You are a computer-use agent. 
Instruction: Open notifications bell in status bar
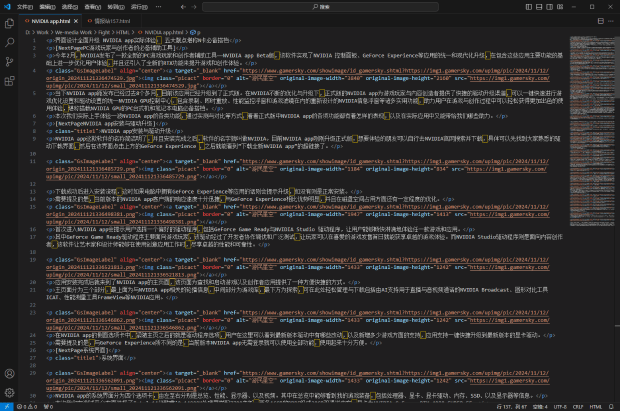[x=611, y=407]
